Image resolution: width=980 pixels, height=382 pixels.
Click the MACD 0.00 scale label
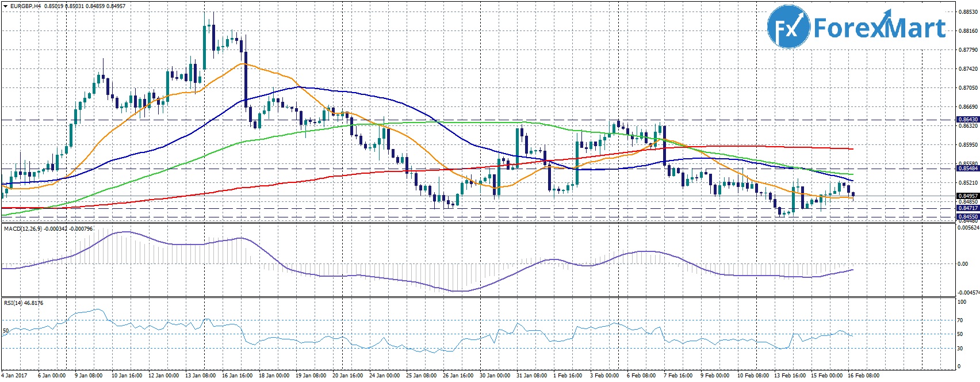[963, 264]
